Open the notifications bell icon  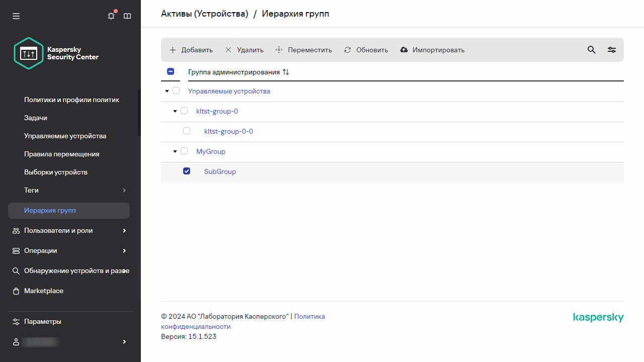tap(111, 16)
